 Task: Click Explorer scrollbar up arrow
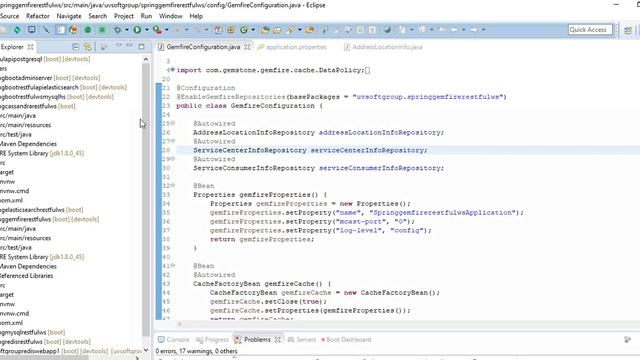pyautogui.click(x=146, y=59)
